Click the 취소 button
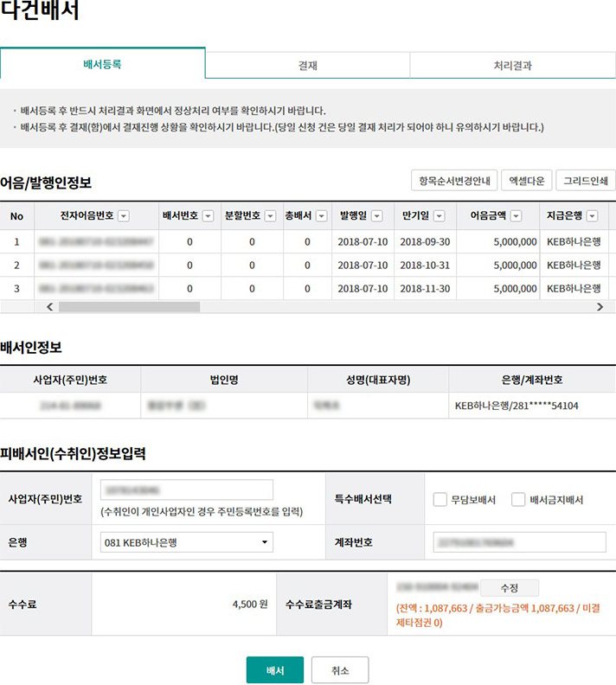616x685 pixels. tap(340, 670)
